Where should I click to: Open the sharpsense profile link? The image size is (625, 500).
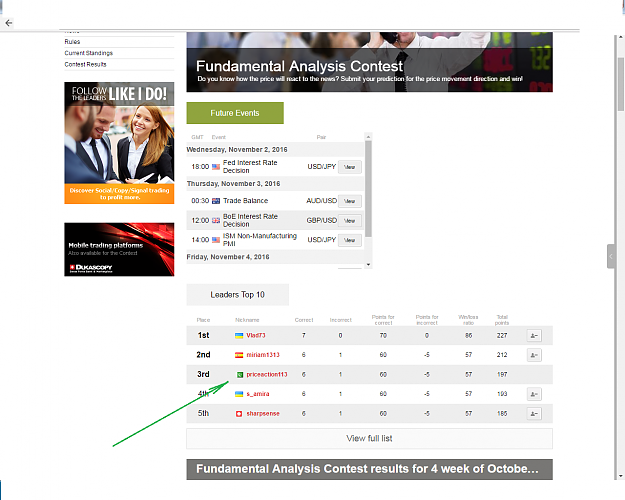pyautogui.click(x=263, y=414)
